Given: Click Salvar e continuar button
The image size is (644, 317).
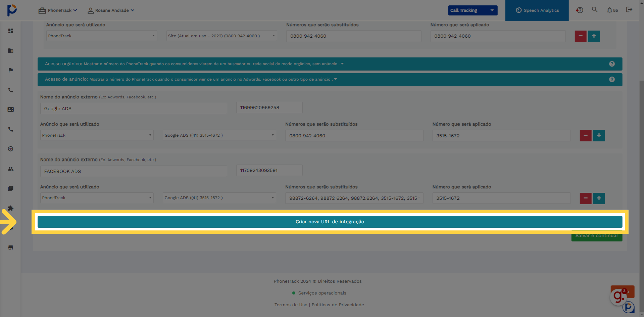Looking at the screenshot, I should point(597,236).
